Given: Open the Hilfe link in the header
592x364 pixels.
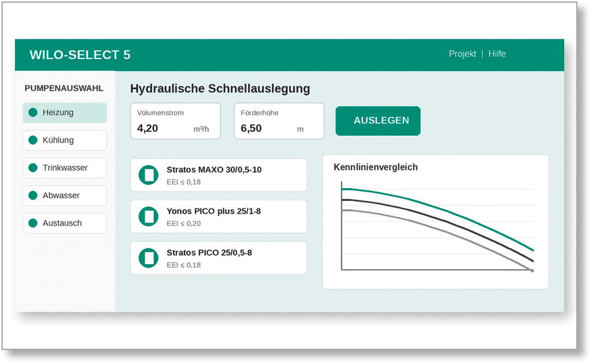Looking at the screenshot, I should (497, 54).
